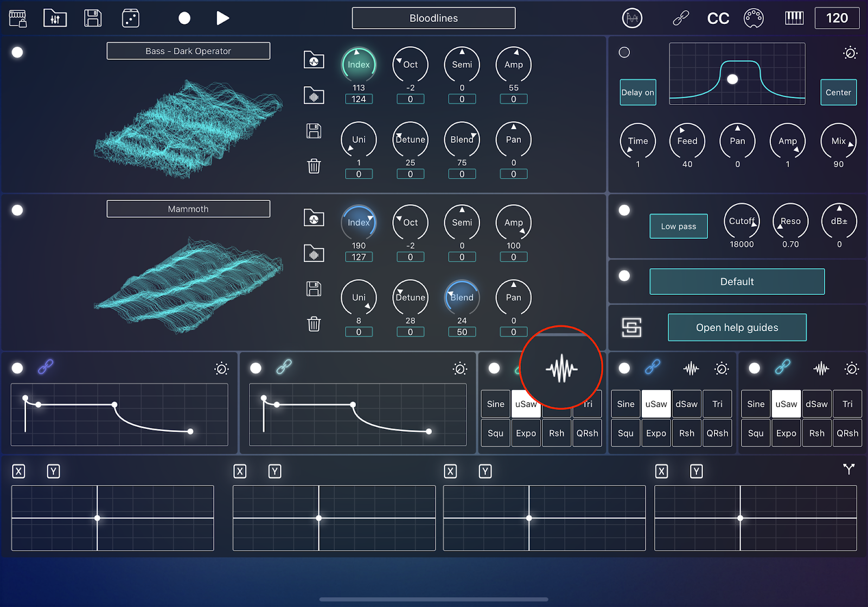Image resolution: width=868 pixels, height=607 pixels.
Task: Toggle the Delay on button
Action: tap(637, 92)
